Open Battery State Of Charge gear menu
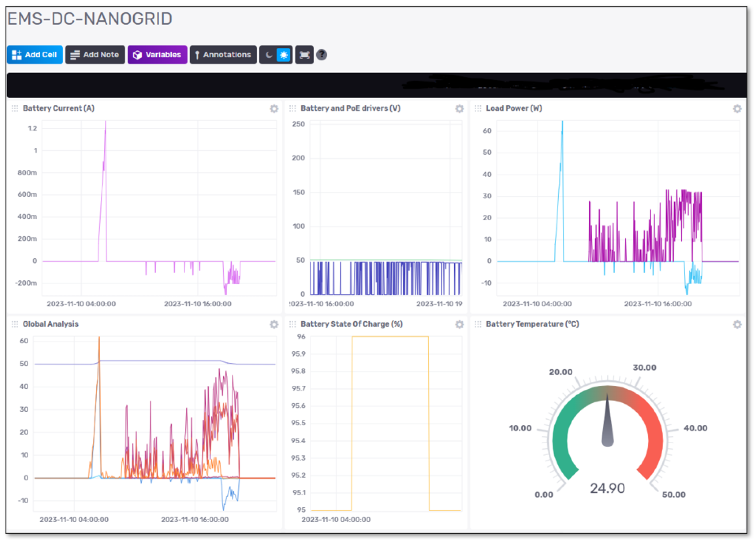 tap(459, 325)
